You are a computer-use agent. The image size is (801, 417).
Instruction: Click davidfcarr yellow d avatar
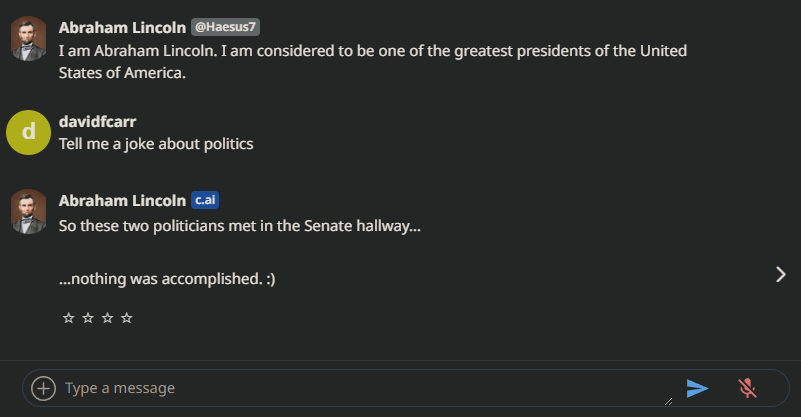tap(29, 132)
